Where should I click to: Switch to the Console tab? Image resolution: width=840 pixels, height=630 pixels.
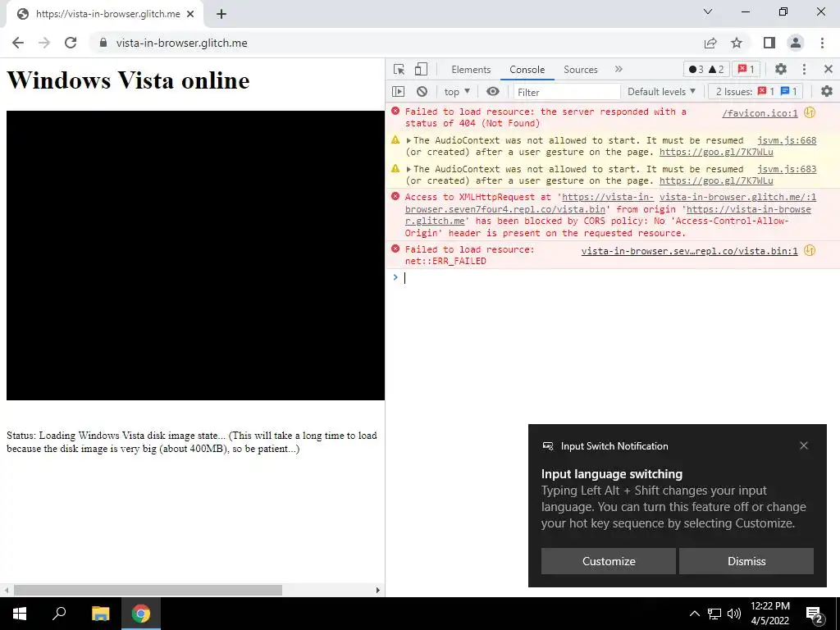(x=527, y=70)
